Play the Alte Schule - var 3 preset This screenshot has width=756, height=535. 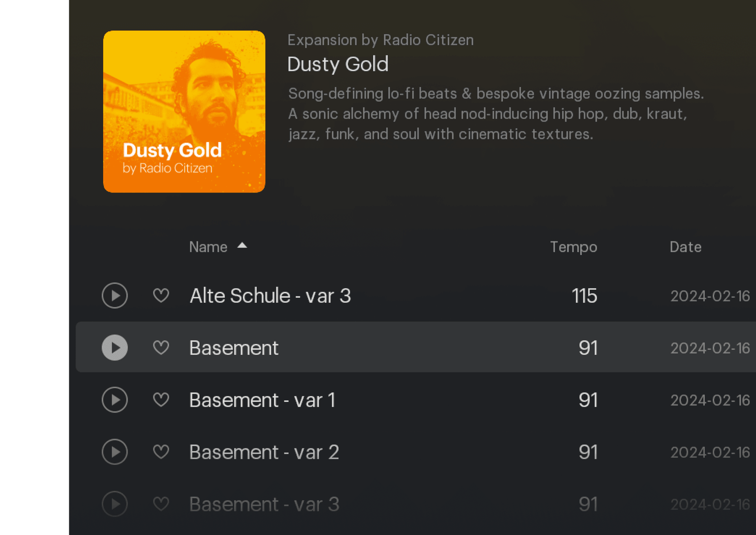[115, 296]
